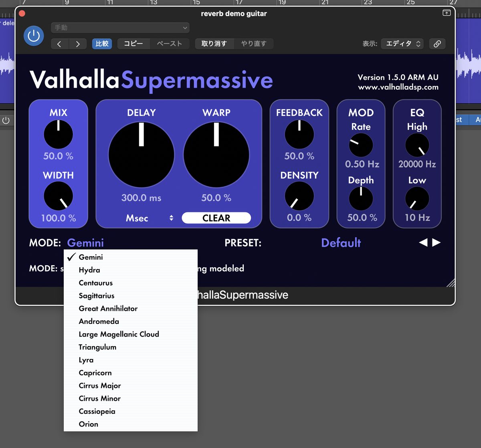Select Large Magellanic Cloud mode
The image size is (481, 448).
131,334
